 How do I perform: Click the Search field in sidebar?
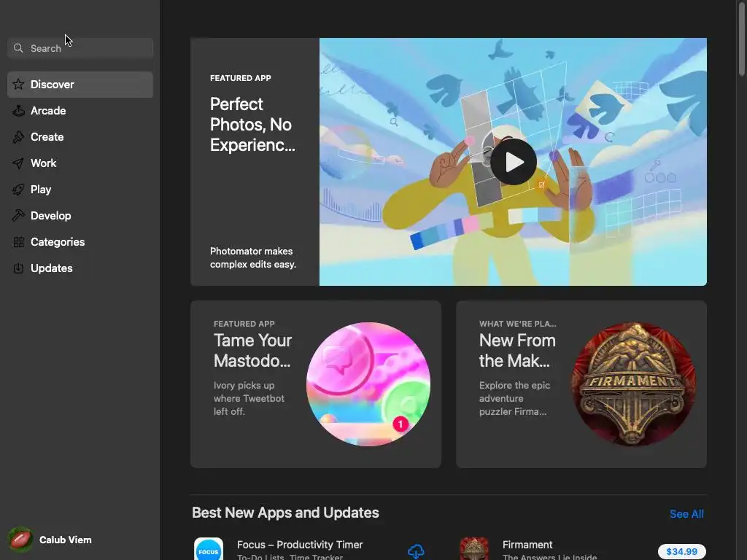80,48
